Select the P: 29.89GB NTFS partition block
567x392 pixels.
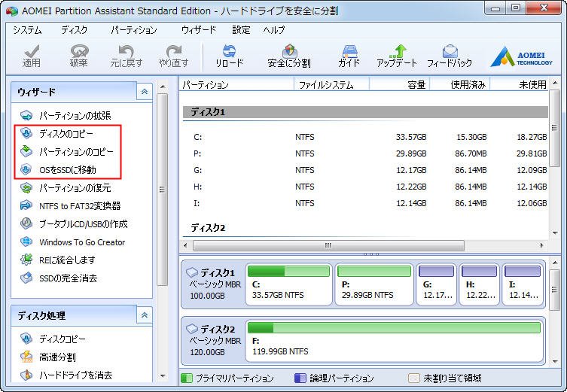click(x=374, y=284)
